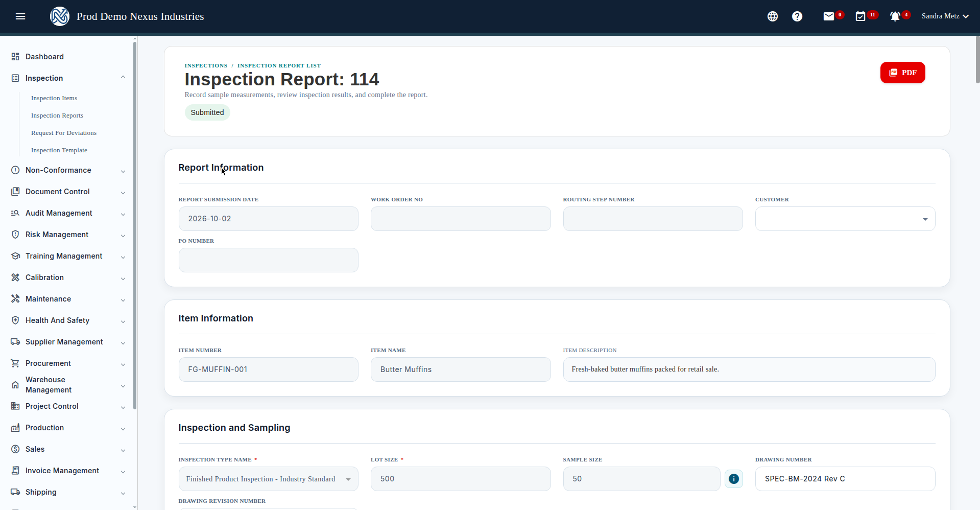Click the Maintenance wrench icon
Image resolution: width=980 pixels, height=510 pixels.
pos(15,299)
